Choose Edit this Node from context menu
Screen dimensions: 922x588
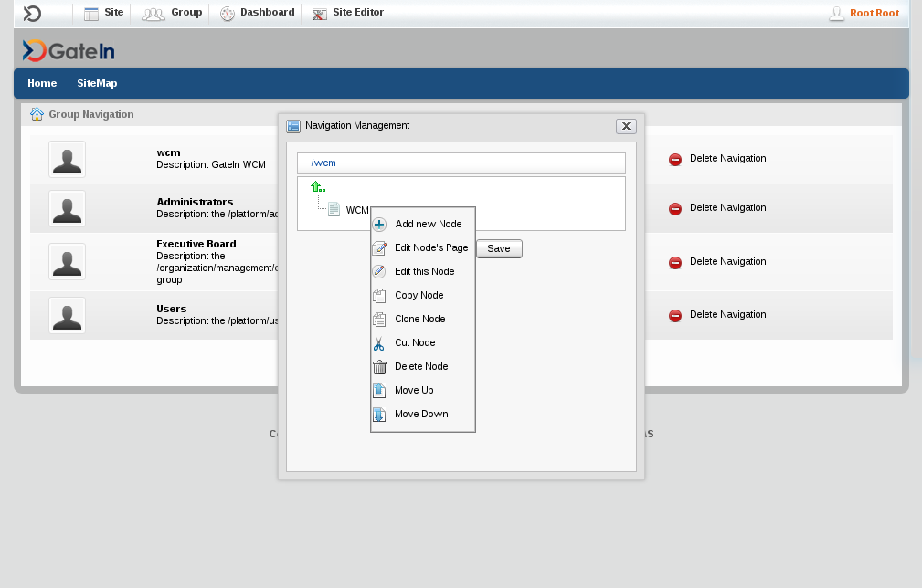(425, 271)
